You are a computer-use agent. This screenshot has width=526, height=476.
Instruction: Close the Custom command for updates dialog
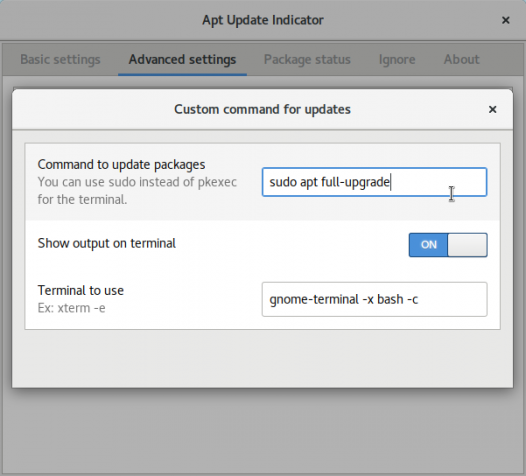coord(492,109)
